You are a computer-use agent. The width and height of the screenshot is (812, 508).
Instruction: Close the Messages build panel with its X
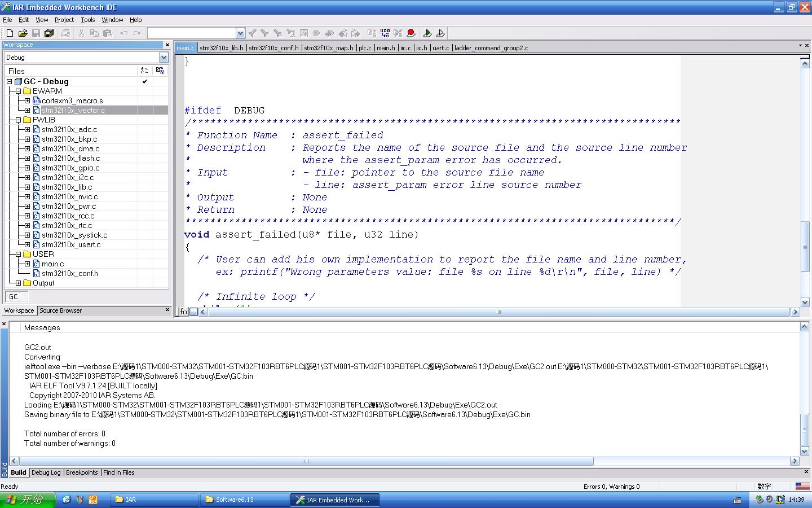[4, 324]
